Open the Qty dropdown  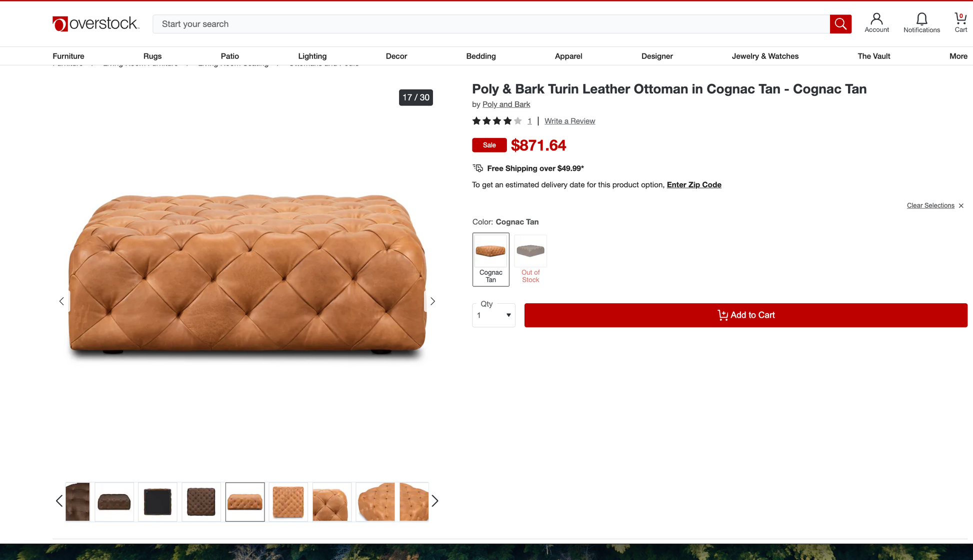pos(493,315)
